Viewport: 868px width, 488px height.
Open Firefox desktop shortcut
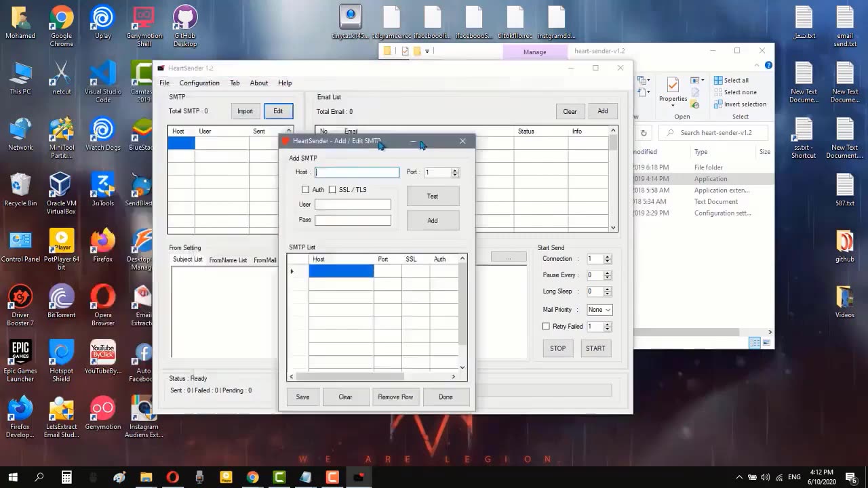(x=103, y=246)
